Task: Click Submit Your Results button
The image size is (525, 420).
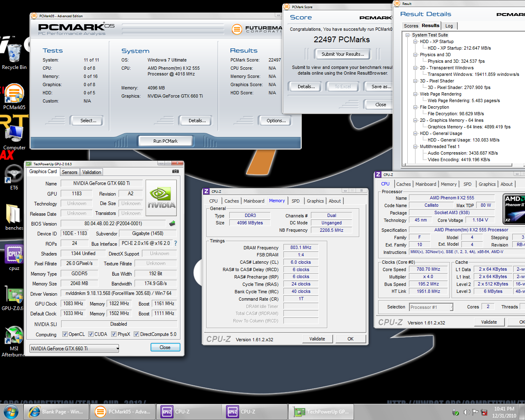Action: (342, 54)
